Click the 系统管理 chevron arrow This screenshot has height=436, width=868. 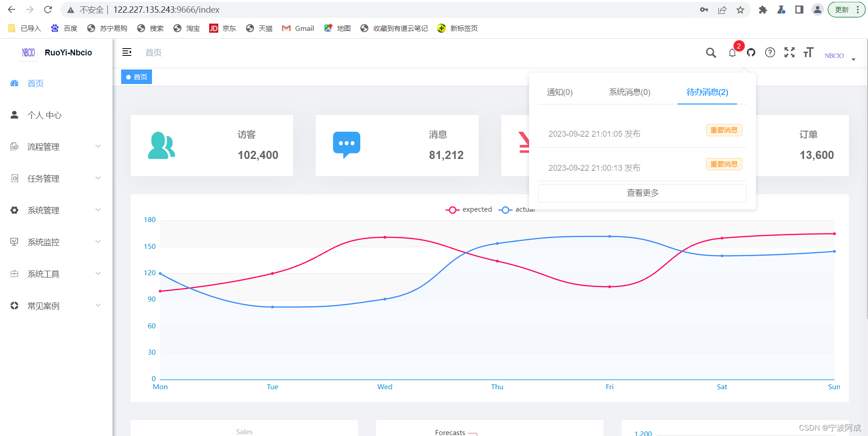tap(98, 210)
